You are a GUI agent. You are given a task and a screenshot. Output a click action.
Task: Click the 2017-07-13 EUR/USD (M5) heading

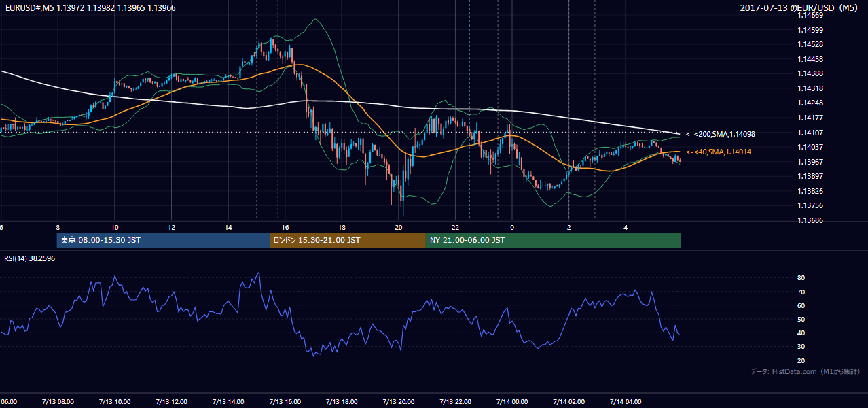pyautogui.click(x=800, y=7)
